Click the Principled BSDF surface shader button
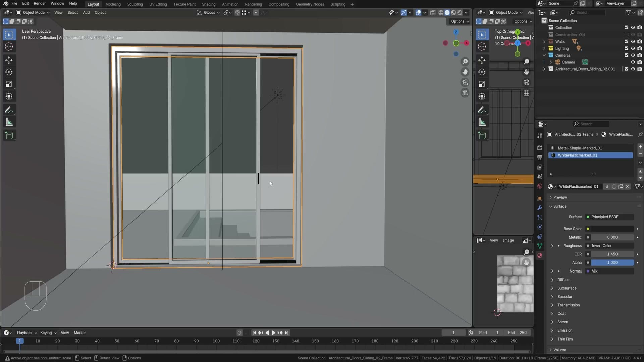Screen dimensions: 644x362 click(x=609, y=217)
